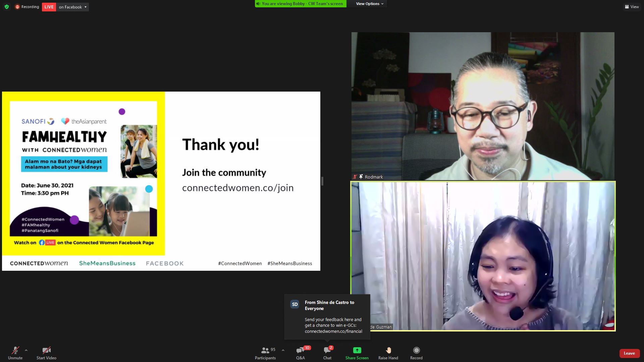Click the divider handle beside shared screen
The image size is (644, 362).
point(322,181)
